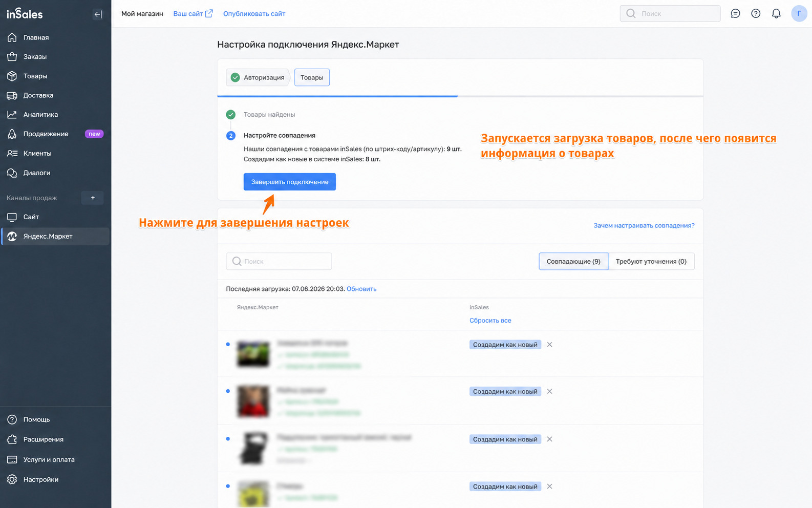Remove match for the first product row

(549, 345)
